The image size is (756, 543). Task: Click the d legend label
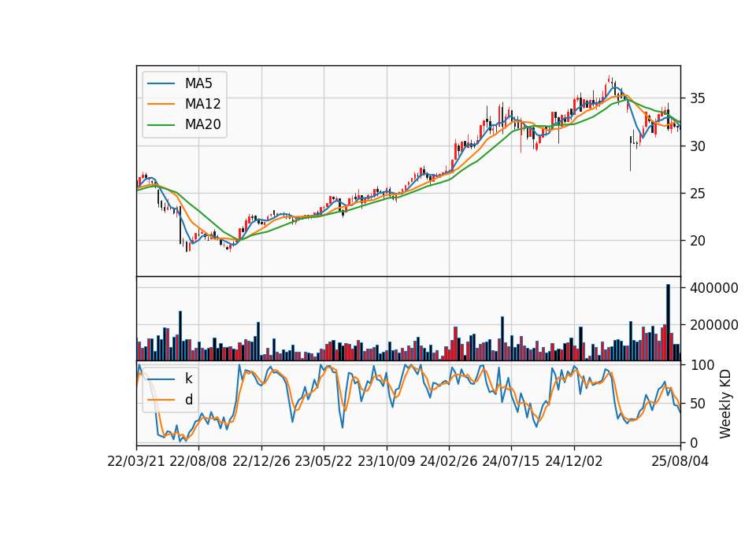tap(189, 400)
